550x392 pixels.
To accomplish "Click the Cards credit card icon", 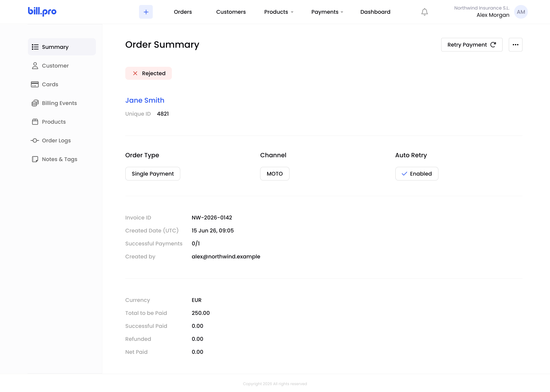I will click(35, 85).
